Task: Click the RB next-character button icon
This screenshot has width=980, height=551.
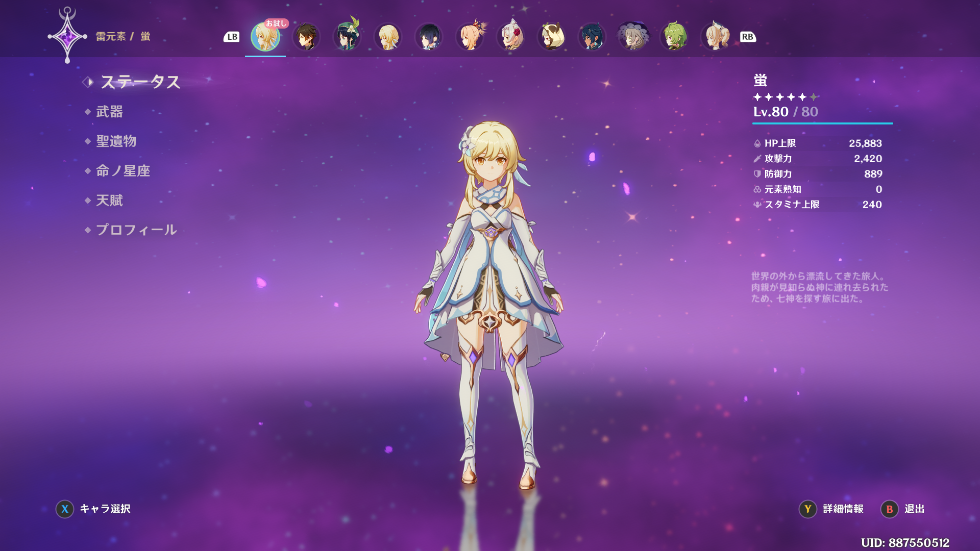Action: [748, 37]
